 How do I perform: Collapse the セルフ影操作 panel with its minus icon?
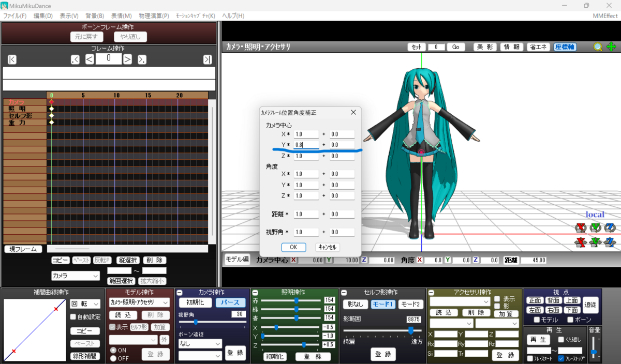(x=344, y=293)
